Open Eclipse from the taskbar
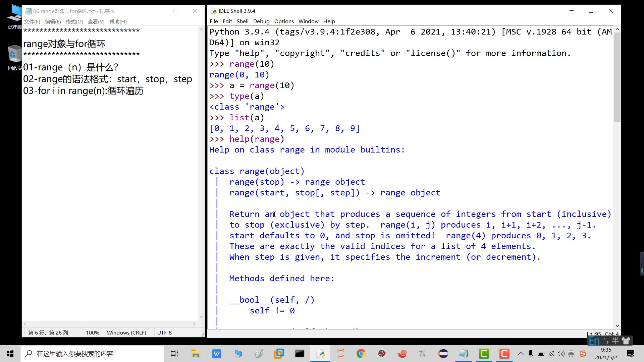The width and height of the screenshot is (644, 362). (443, 354)
